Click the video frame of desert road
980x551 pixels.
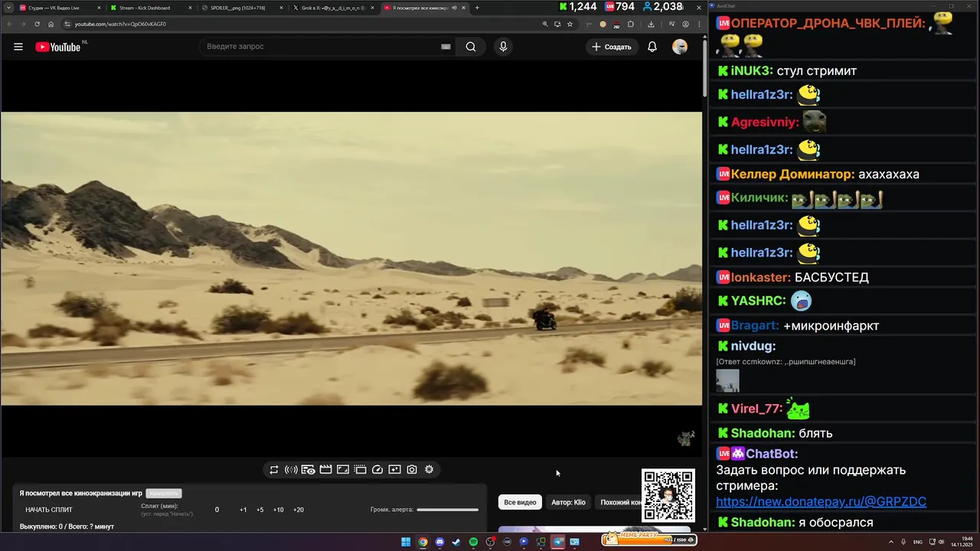pos(351,259)
